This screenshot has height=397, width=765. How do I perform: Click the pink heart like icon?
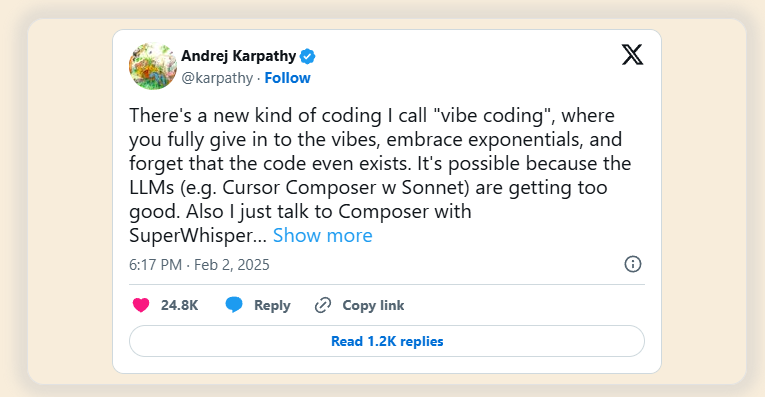click(141, 305)
